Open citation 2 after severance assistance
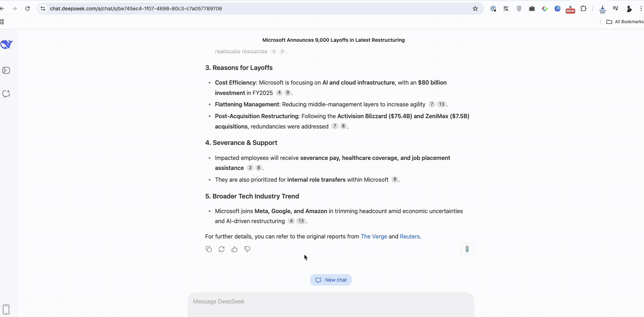 coord(250,168)
